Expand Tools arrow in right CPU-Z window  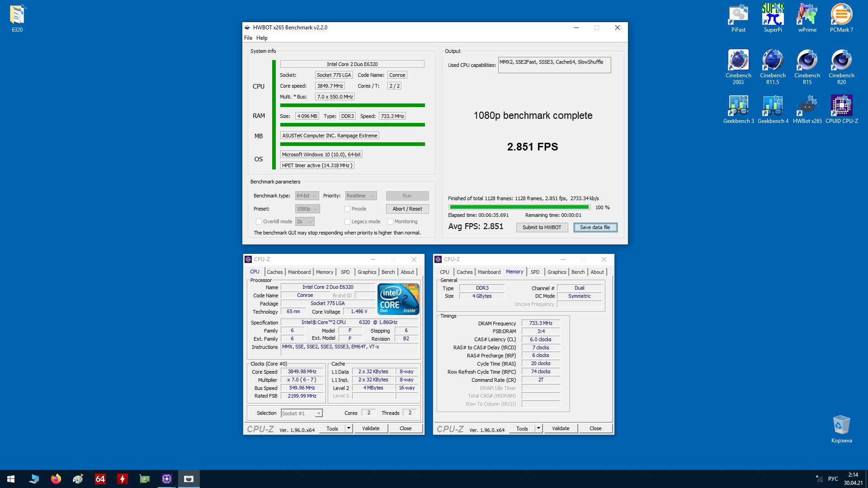[538, 428]
